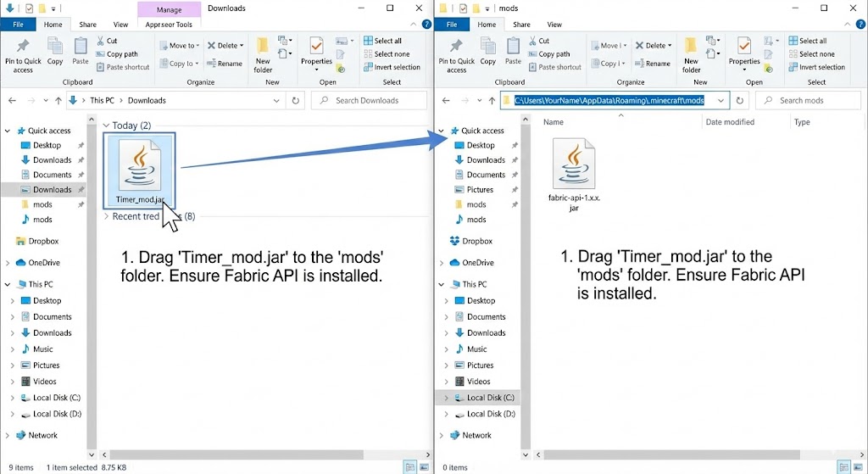
Task: Switch to large icons view in mods window
Action: 859,467
